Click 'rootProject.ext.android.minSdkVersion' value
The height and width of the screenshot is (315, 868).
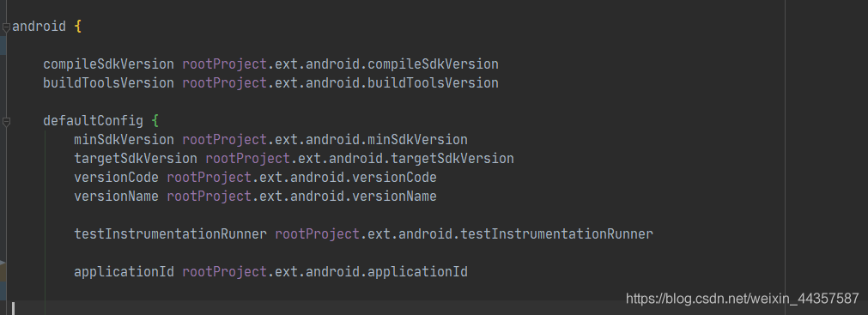(325, 140)
